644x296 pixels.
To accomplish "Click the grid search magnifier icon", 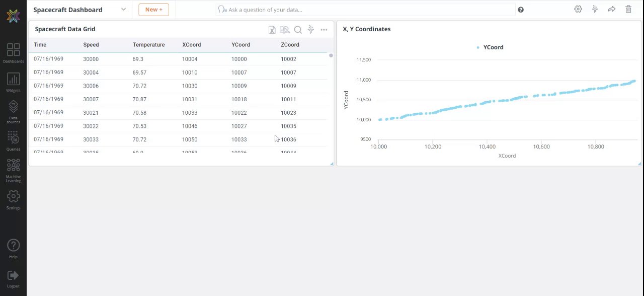I will tap(298, 30).
